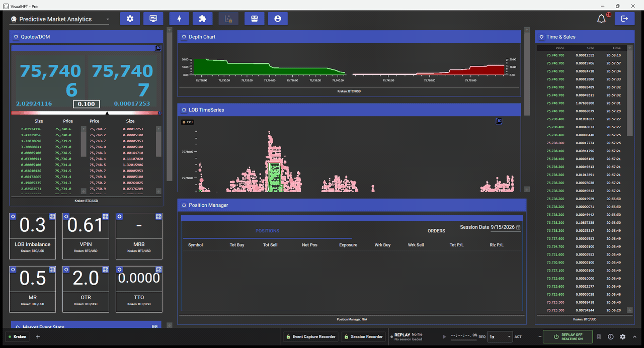Switch to the ORDERS tab
Viewport: 644px width, 348px height.
point(436,231)
